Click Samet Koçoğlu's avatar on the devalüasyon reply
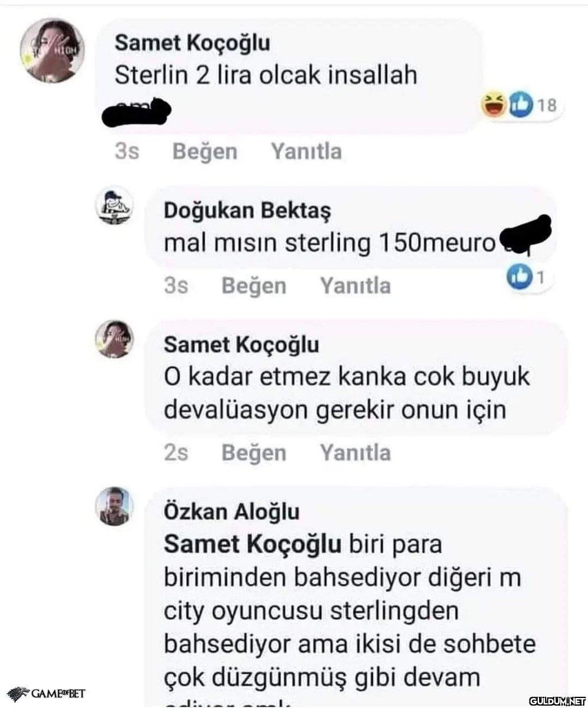Image resolution: width=588 pixels, height=708 pixels. tap(114, 339)
